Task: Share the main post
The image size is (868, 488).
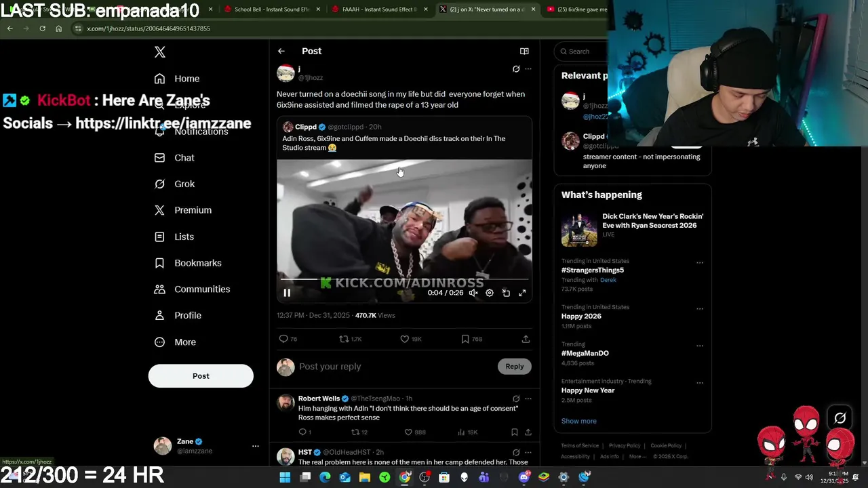Action: pos(526,339)
